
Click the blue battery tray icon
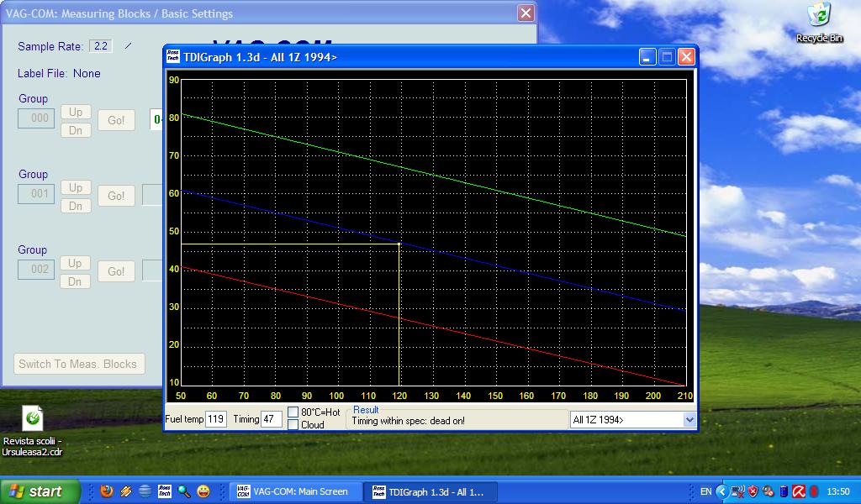(x=784, y=491)
